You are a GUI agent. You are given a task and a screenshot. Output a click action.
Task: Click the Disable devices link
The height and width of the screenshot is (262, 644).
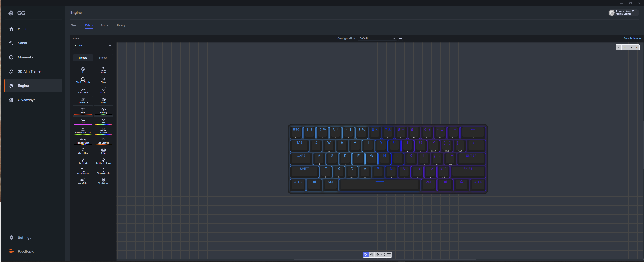(632, 38)
